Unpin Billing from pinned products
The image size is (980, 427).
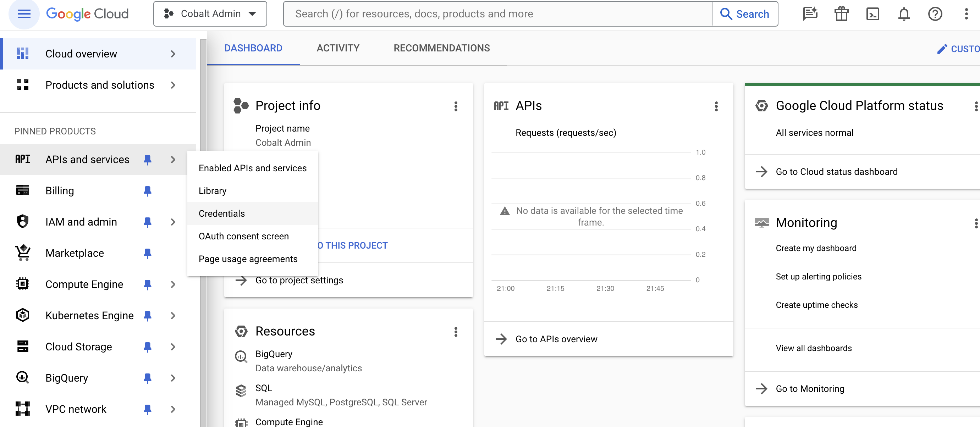[148, 190]
